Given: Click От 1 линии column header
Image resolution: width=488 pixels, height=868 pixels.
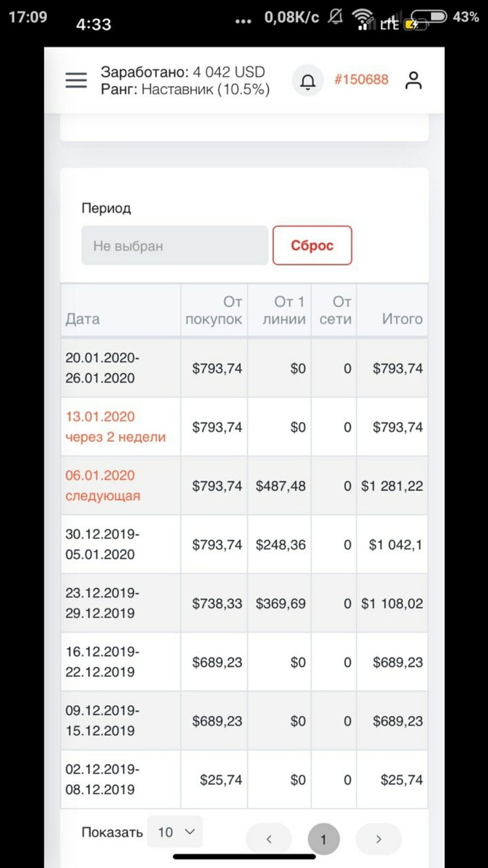Looking at the screenshot, I should (279, 310).
